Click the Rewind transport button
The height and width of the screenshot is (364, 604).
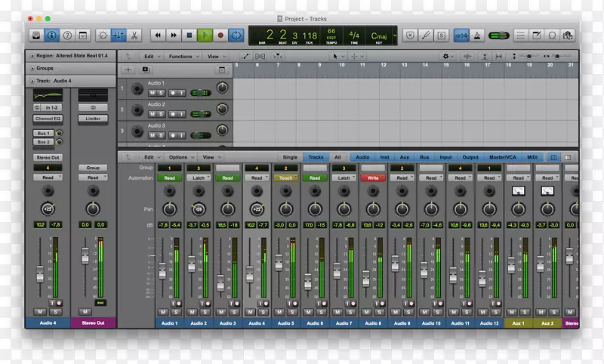pos(157,35)
